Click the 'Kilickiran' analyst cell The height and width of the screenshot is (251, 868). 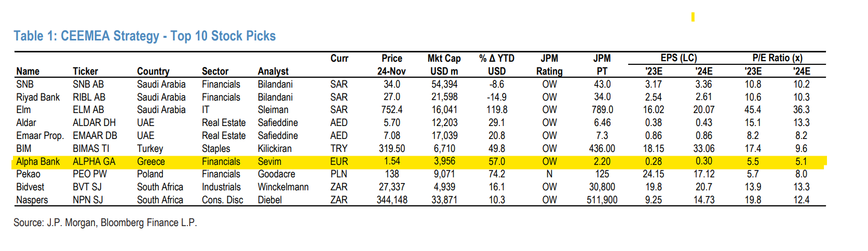(x=275, y=148)
